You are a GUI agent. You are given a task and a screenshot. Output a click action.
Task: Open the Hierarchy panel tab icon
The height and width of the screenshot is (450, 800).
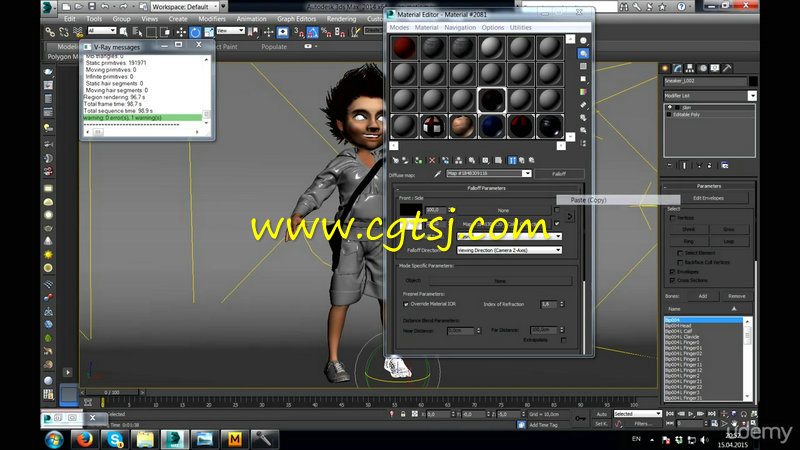point(690,68)
